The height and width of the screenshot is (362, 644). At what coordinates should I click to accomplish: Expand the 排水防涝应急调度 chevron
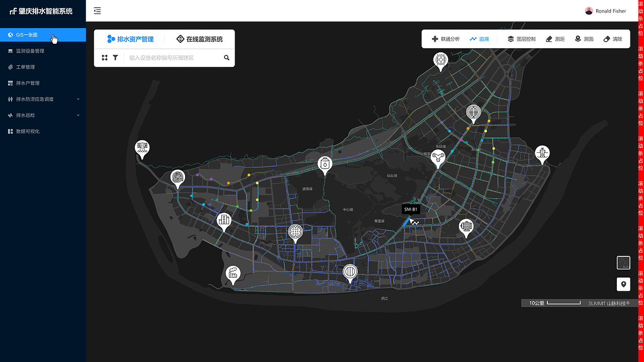(x=78, y=99)
